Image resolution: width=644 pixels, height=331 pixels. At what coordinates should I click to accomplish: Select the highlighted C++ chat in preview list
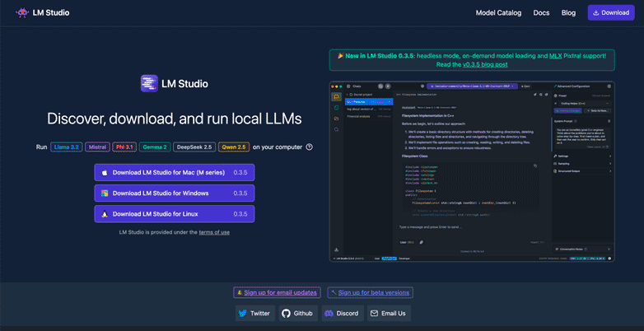point(369,102)
